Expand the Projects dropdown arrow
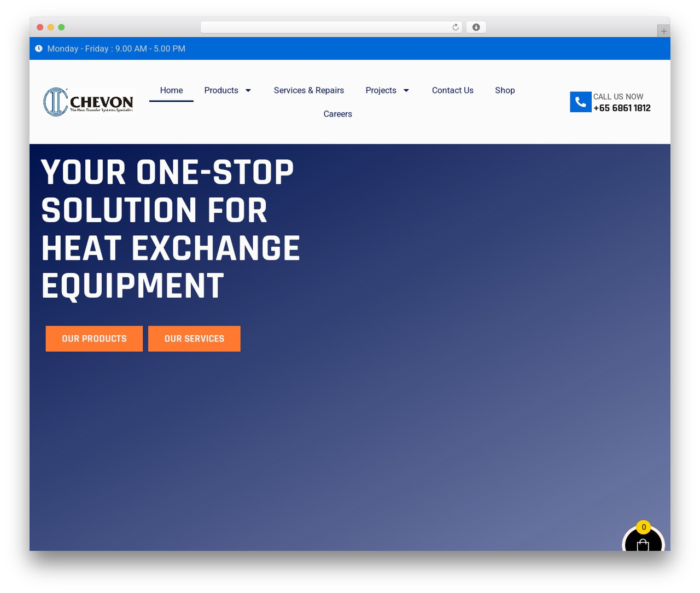The width and height of the screenshot is (700, 593). point(406,90)
